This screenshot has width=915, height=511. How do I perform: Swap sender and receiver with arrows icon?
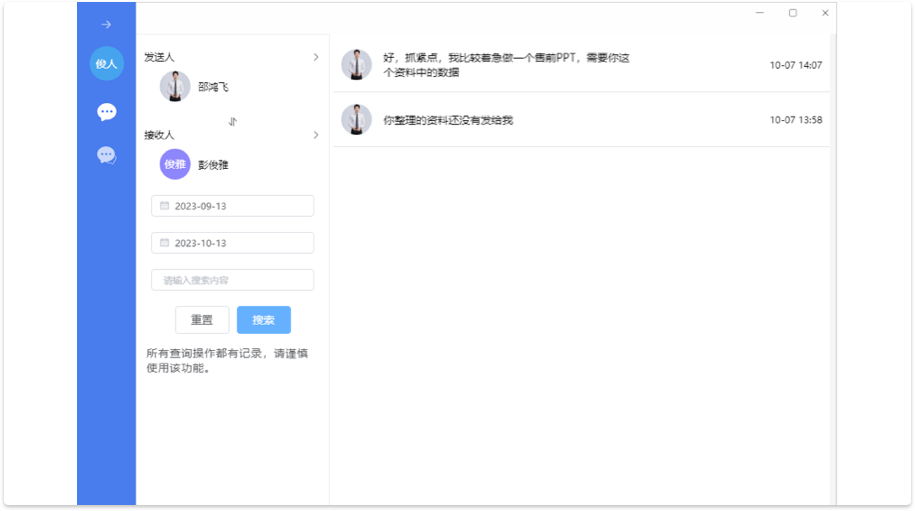coord(232,121)
